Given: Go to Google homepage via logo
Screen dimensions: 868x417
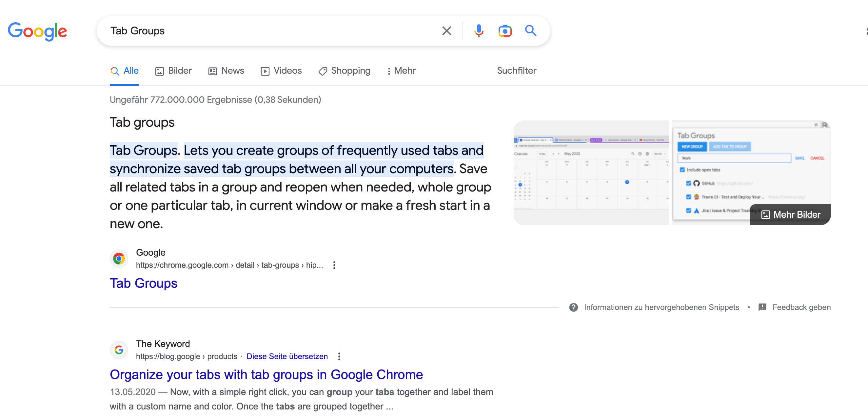Looking at the screenshot, I should pos(37,31).
